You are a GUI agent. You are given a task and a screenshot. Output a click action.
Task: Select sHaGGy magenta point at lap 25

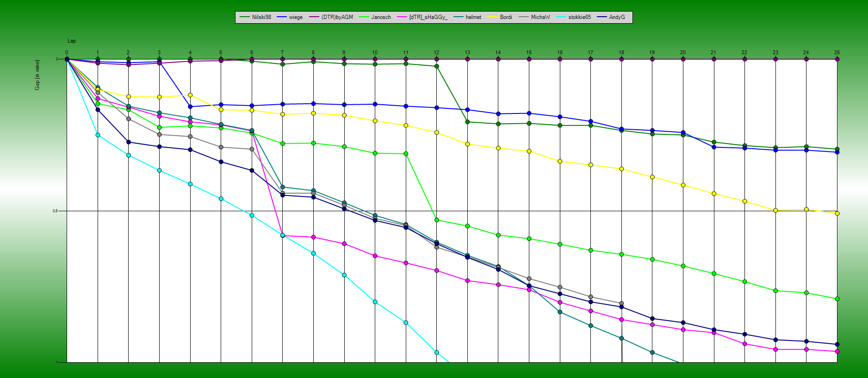pos(837,351)
